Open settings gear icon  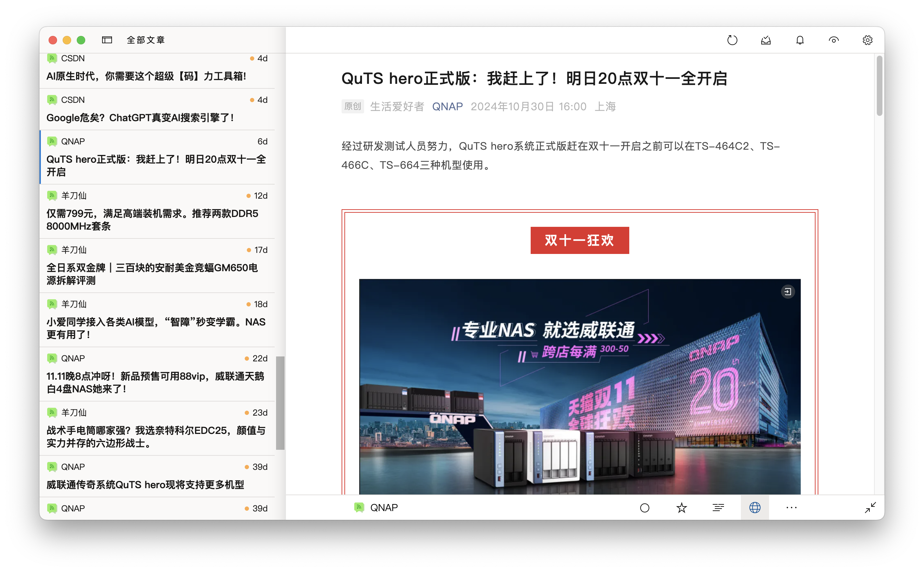coord(867,40)
